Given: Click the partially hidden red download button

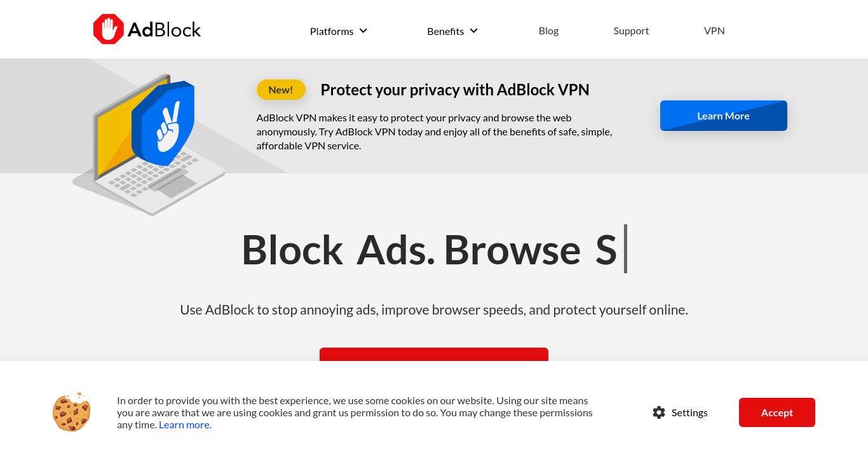Looking at the screenshot, I should coord(434,354).
